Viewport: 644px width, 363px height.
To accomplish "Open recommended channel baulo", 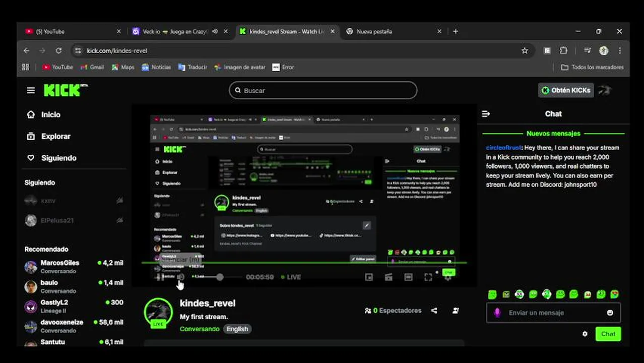I will (74, 286).
